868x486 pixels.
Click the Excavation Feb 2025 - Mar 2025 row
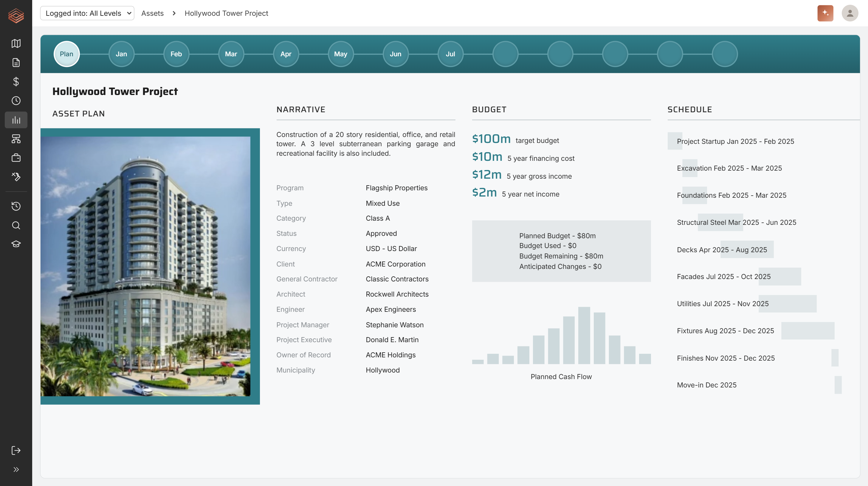(x=729, y=168)
